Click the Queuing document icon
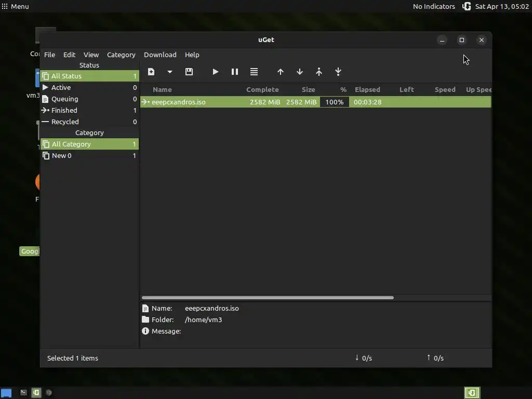 point(45,99)
